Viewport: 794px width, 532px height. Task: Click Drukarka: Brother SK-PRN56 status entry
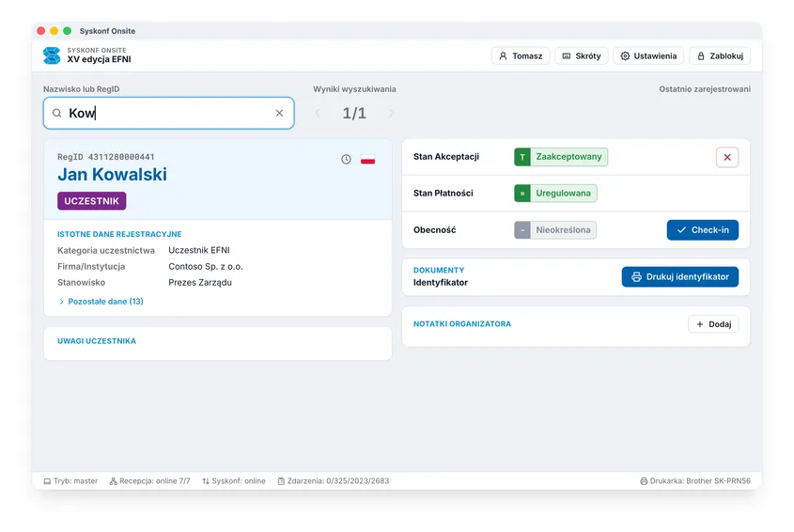click(x=694, y=481)
